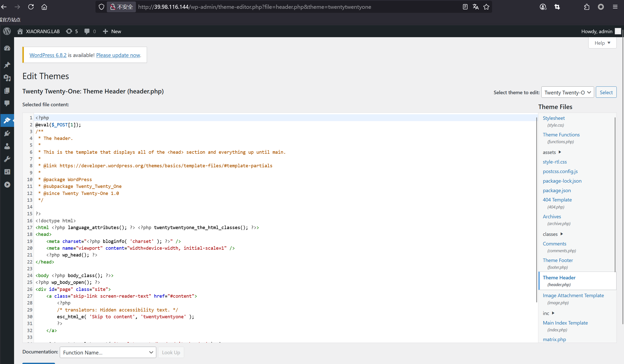Click the Please update now link
624x364 pixels.
pyautogui.click(x=118, y=55)
